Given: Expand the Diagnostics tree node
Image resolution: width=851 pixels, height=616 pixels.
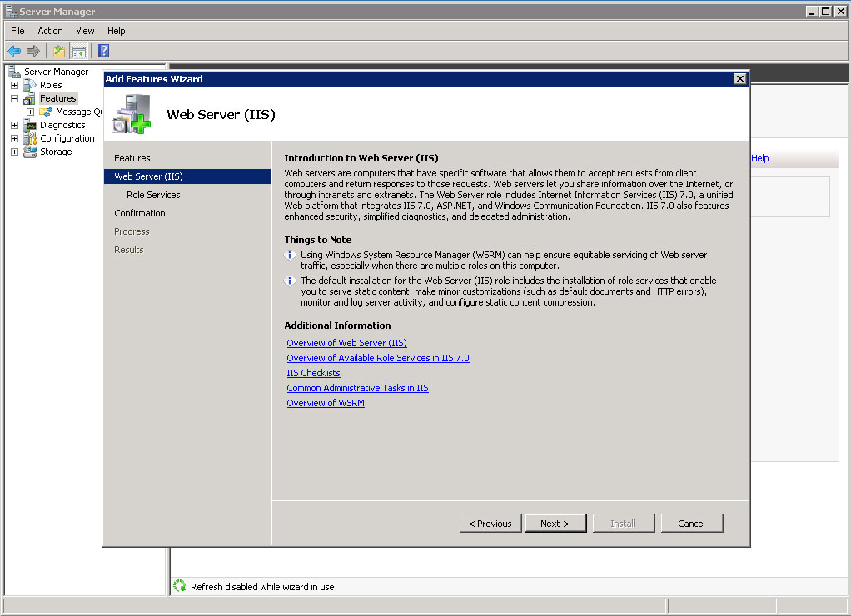Looking at the screenshot, I should tap(15, 126).
